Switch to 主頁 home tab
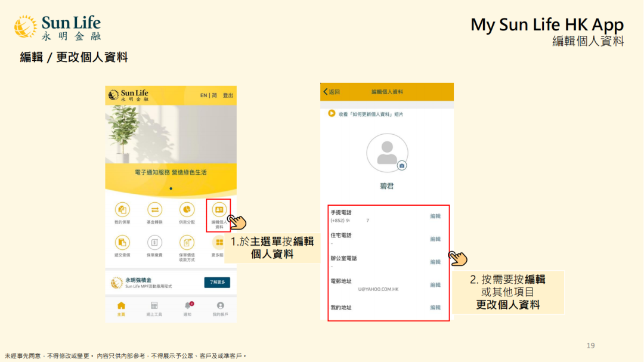 click(x=121, y=309)
